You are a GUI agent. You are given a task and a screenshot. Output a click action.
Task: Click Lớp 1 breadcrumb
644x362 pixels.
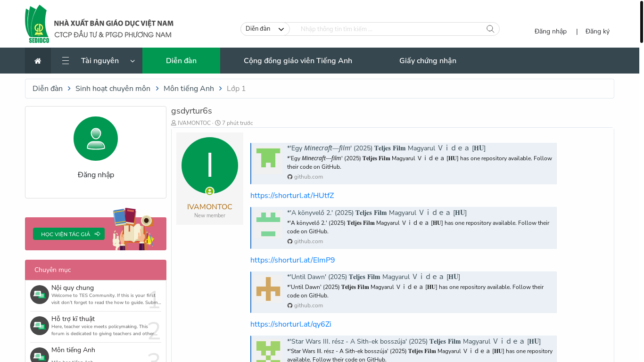(236, 89)
